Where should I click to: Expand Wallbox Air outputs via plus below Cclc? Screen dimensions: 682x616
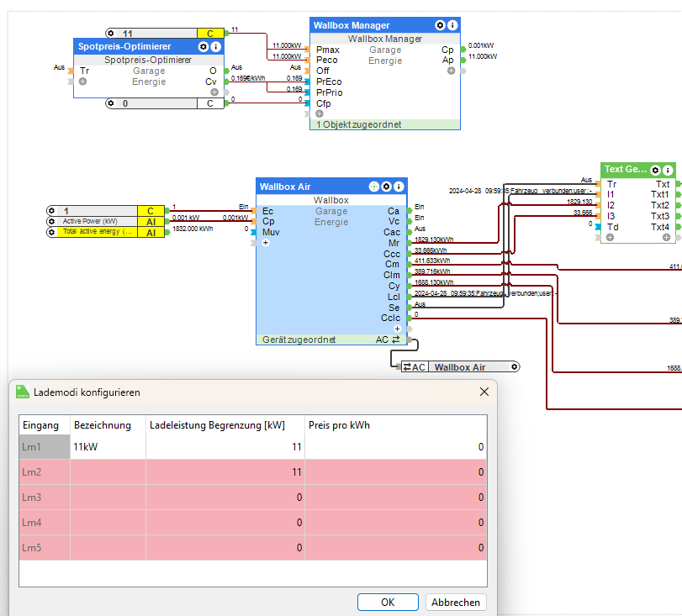tap(398, 329)
